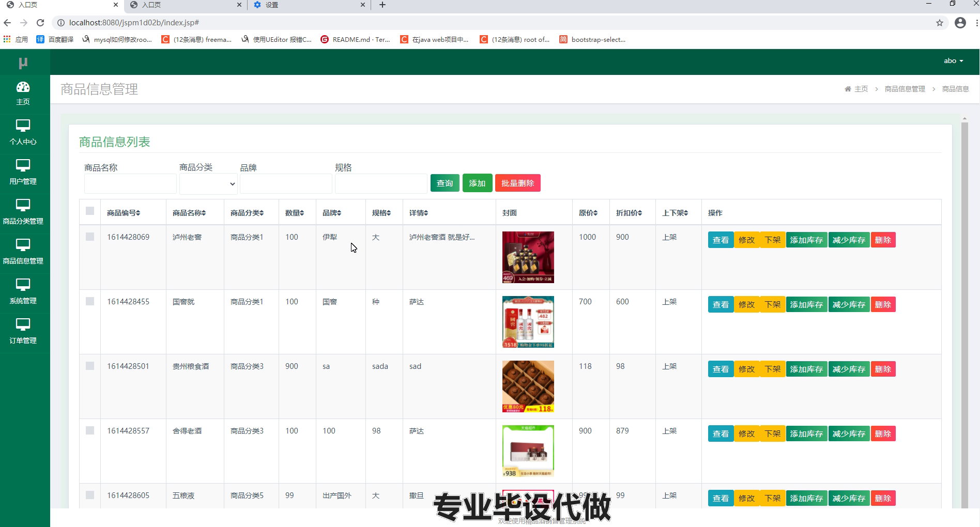The width and height of the screenshot is (980, 527).
Task: Check the row 1614428501 checkbox
Action: pyautogui.click(x=90, y=366)
